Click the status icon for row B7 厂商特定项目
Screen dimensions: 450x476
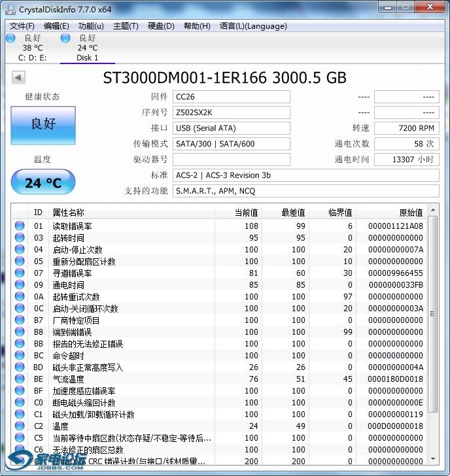pyautogui.click(x=20, y=320)
